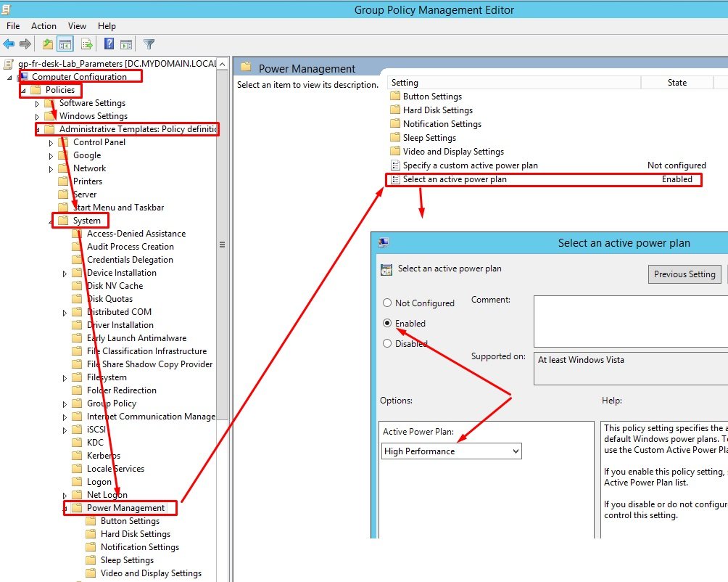This screenshot has width=728, height=582.
Task: Click the Back arrow toolbar icon
Action: click(9, 44)
